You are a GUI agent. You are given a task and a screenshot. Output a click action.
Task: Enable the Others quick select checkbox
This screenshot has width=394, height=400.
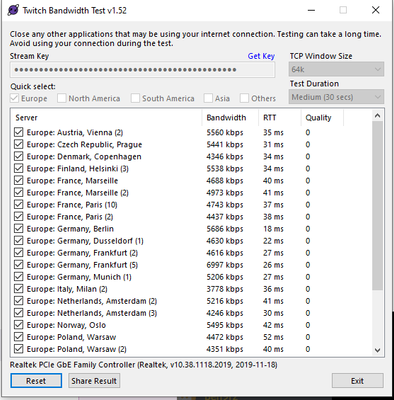(x=244, y=98)
